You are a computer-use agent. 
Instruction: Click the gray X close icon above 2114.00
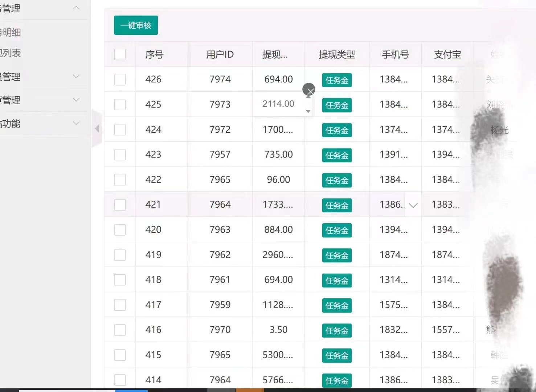[309, 89]
